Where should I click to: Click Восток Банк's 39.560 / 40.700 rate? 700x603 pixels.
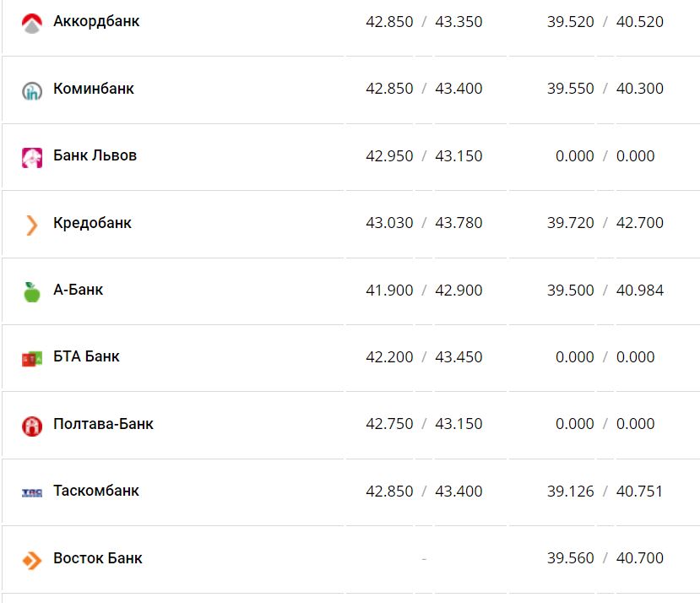click(605, 558)
